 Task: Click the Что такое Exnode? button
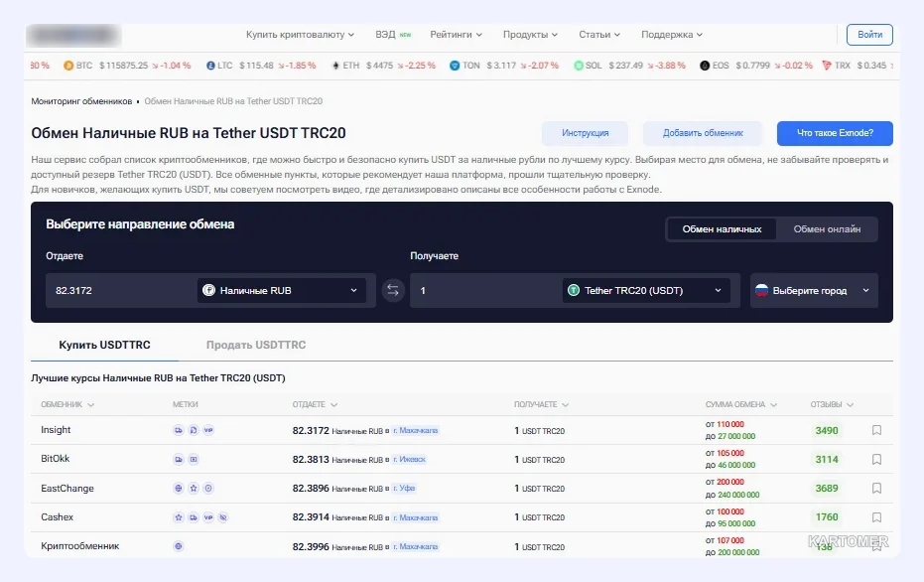click(835, 133)
